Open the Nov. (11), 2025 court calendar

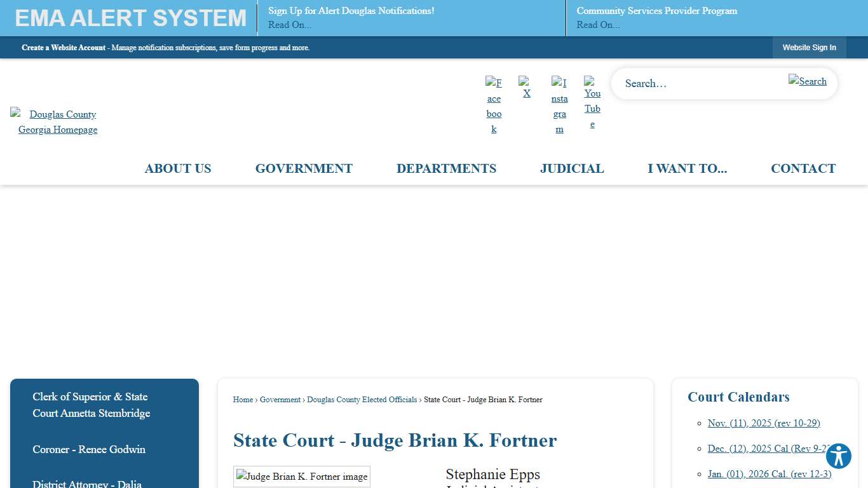[x=764, y=423]
